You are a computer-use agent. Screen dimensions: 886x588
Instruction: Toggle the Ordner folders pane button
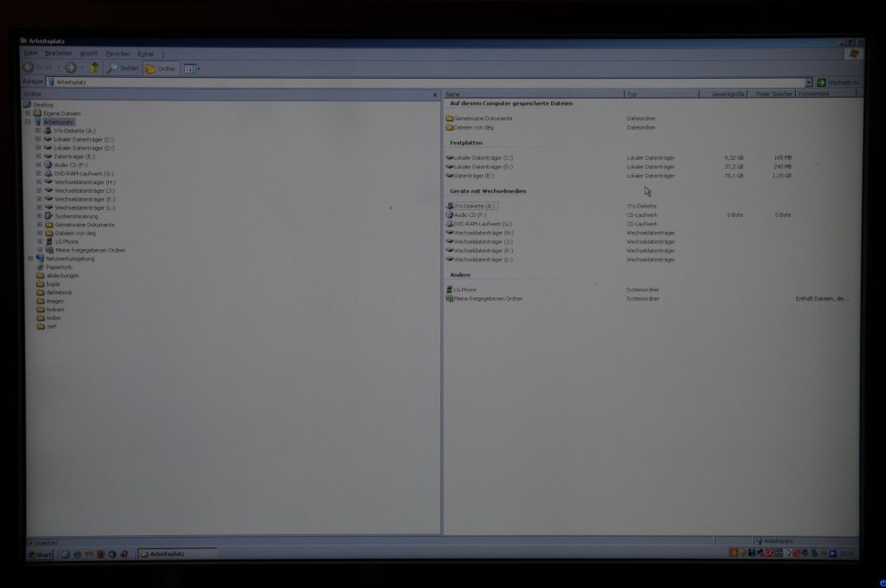pos(161,68)
